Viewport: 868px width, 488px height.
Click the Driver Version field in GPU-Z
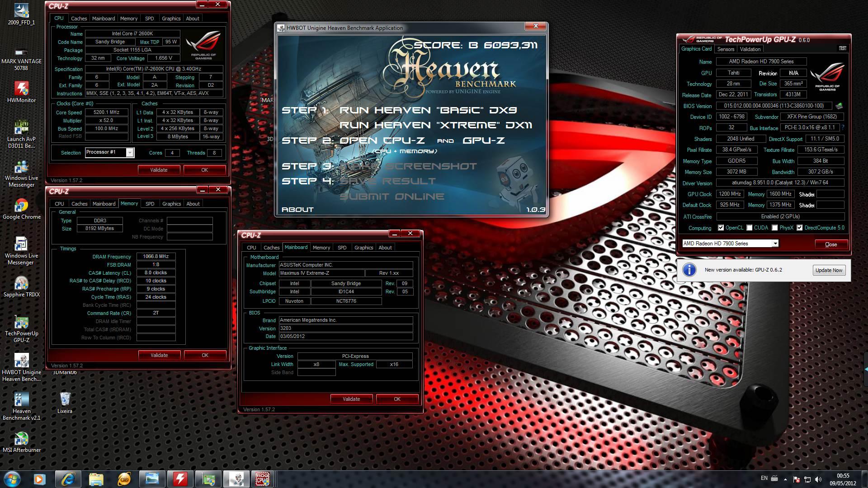(780, 183)
